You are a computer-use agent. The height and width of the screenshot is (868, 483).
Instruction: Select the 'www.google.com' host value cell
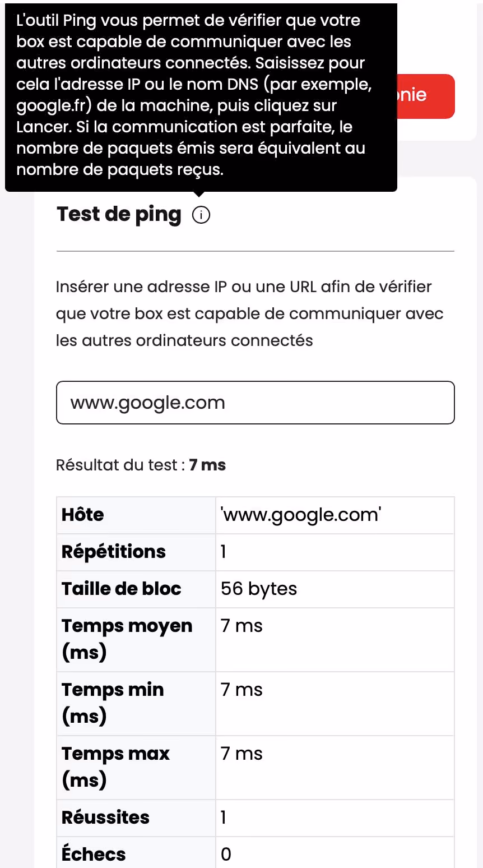tap(301, 515)
